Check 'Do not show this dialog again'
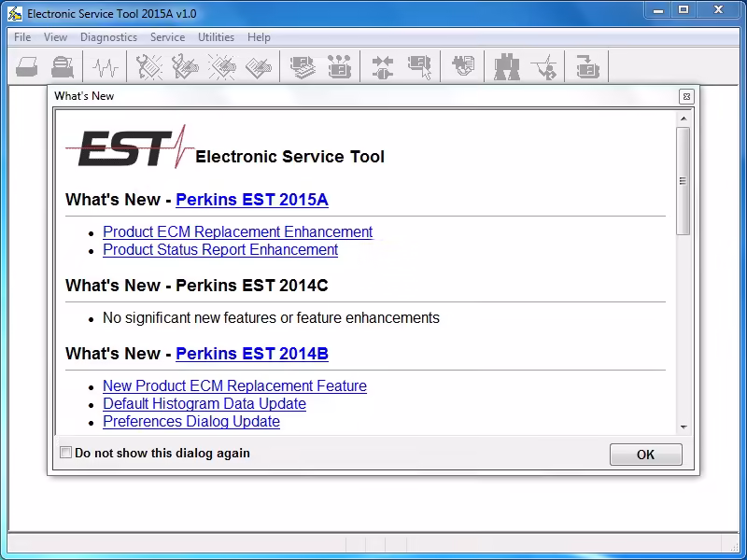Viewport: 747px width, 560px height. pos(65,453)
